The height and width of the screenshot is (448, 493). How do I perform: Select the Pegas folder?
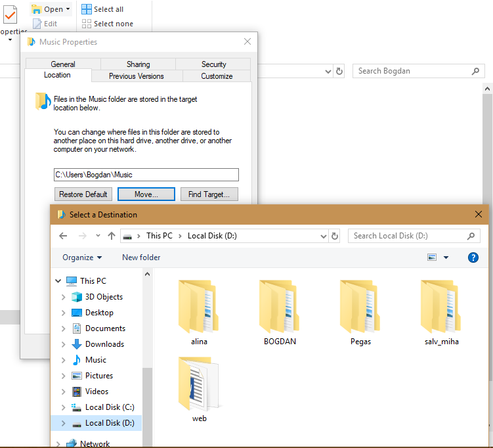pos(360,313)
